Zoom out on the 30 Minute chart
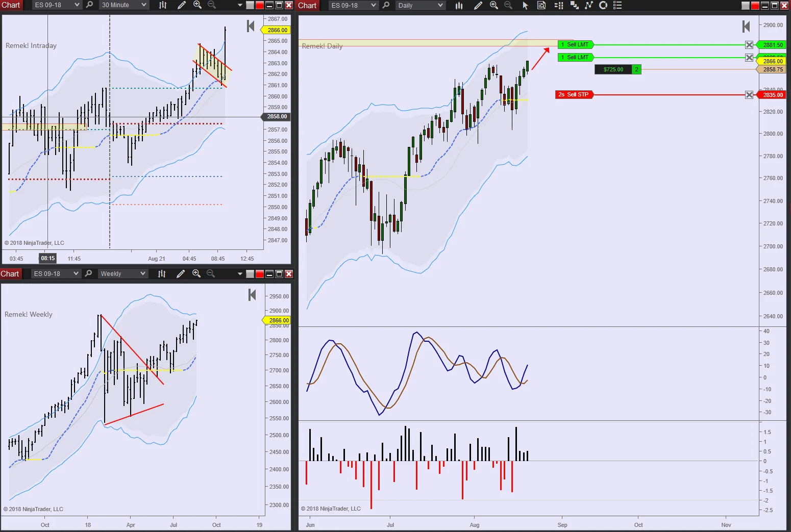 pyautogui.click(x=212, y=5)
